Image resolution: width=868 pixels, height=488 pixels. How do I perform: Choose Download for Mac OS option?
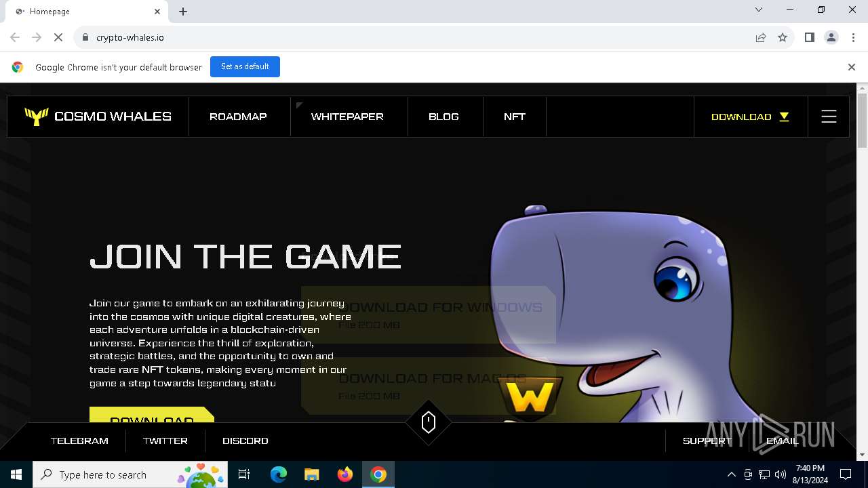click(x=429, y=386)
